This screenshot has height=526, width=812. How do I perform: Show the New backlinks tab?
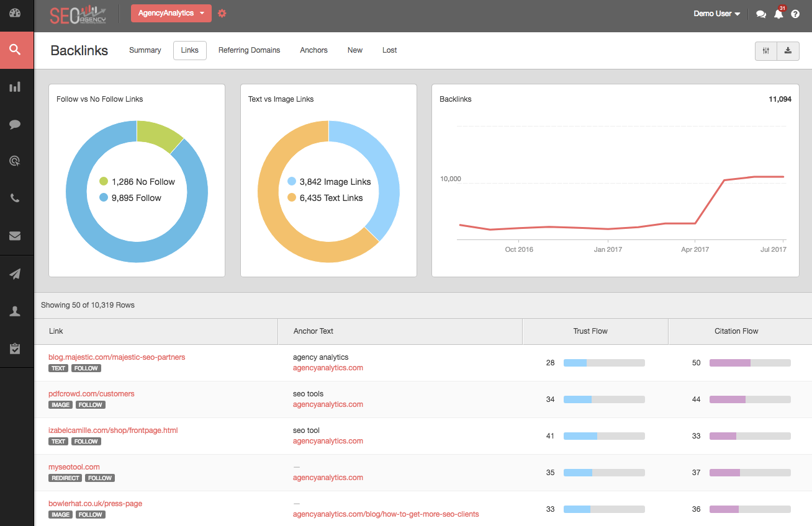(355, 50)
